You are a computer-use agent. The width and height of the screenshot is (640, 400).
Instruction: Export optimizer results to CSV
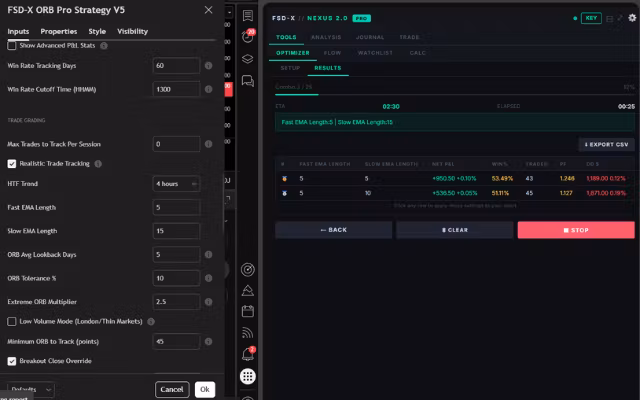(x=606, y=144)
